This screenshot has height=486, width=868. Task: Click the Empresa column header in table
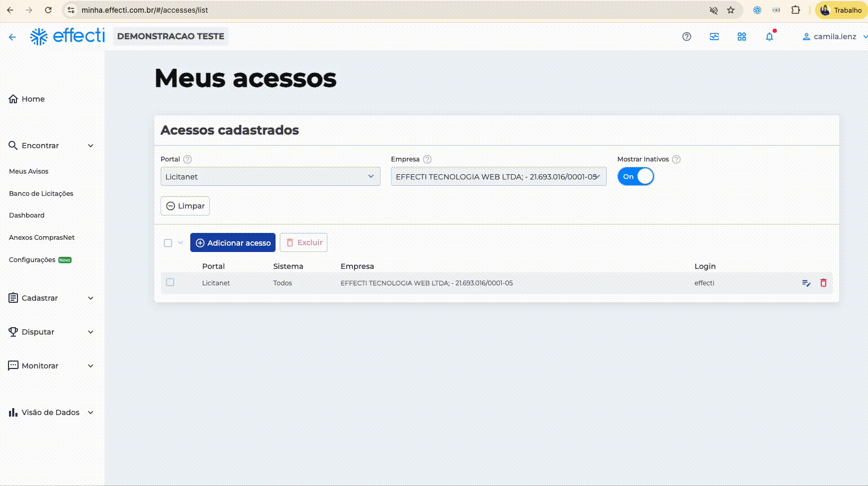point(357,266)
